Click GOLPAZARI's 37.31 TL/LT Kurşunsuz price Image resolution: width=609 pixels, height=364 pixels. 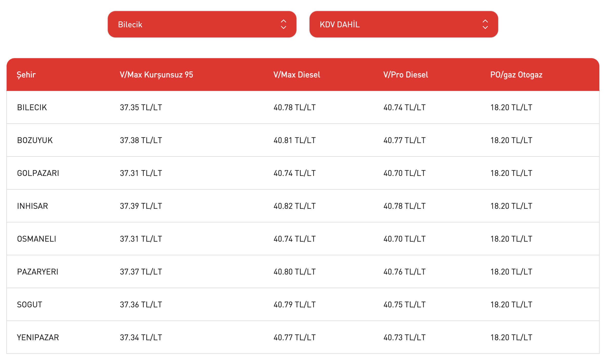click(x=141, y=173)
